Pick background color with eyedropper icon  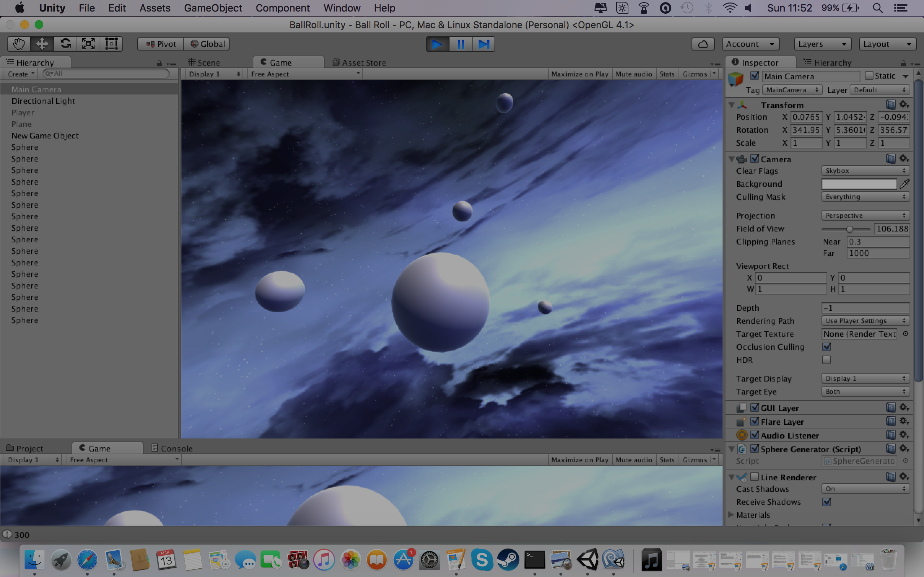[x=905, y=184]
